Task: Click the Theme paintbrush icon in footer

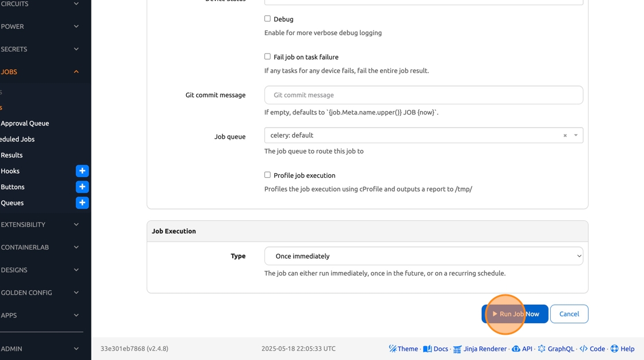Action: [x=393, y=348]
